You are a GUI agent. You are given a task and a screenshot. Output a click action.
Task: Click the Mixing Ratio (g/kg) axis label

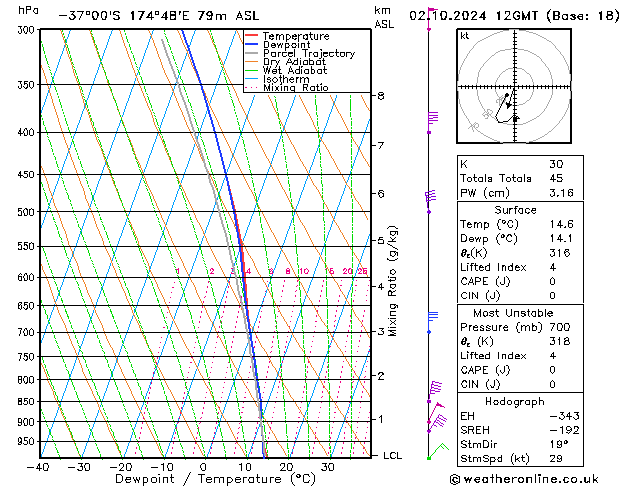393,281
